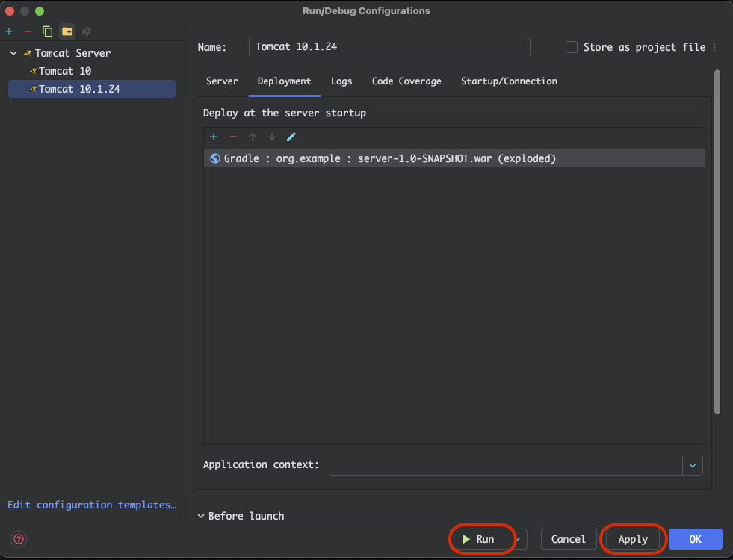Image resolution: width=733 pixels, height=560 pixels.
Task: Switch to the Server tab
Action: (x=222, y=81)
